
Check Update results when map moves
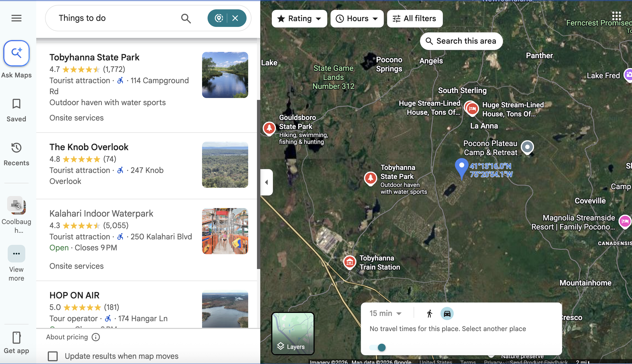[53, 356]
